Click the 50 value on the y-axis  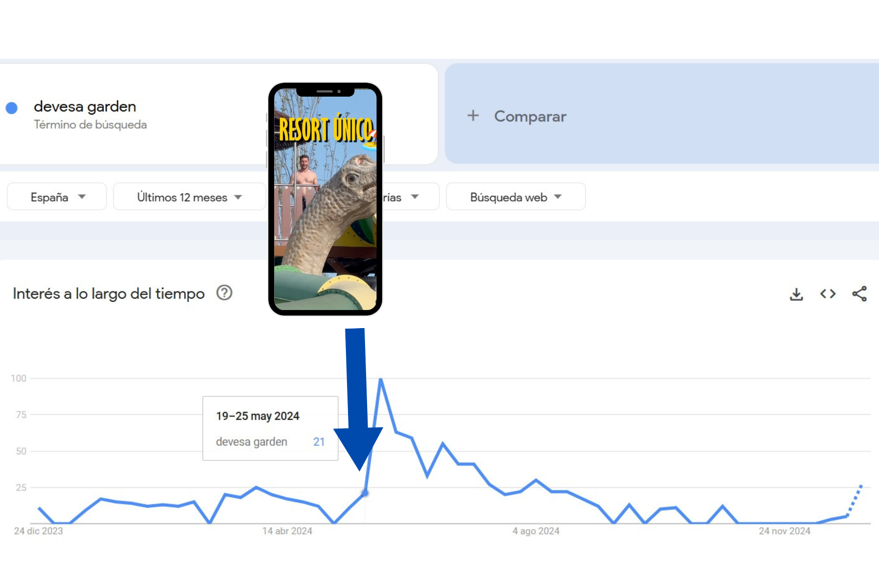(21, 451)
